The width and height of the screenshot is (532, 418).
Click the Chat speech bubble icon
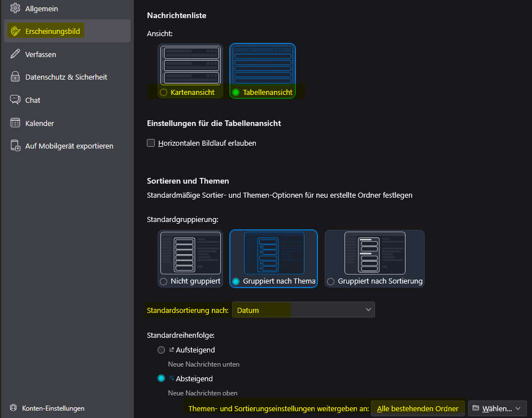15,100
